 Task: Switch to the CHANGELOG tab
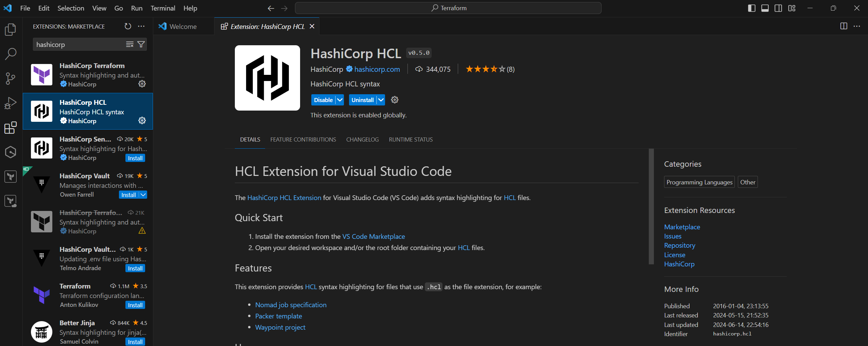point(362,139)
